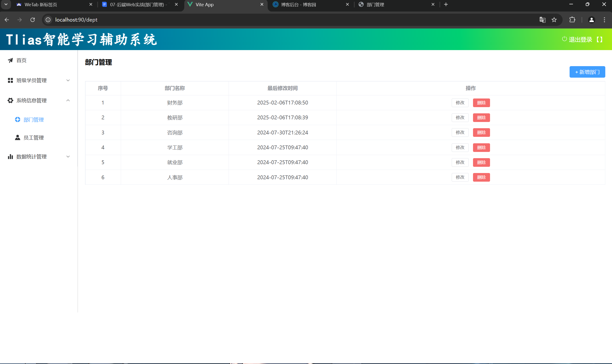Click the system info gear icon
The width and height of the screenshot is (612, 364).
tap(10, 101)
